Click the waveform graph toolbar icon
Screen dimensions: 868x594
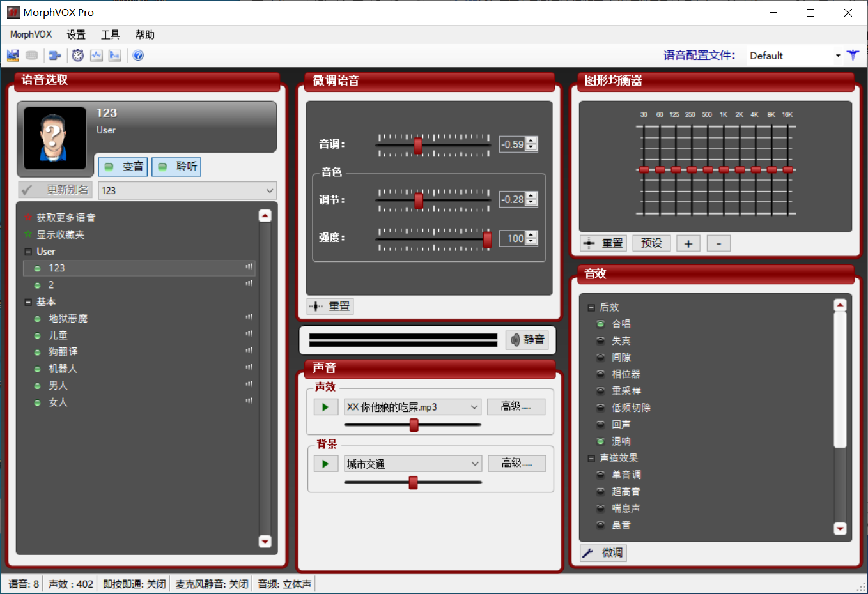97,56
